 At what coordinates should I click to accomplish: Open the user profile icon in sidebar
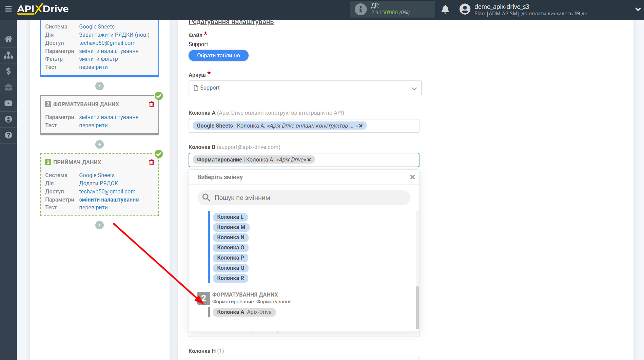[x=8, y=119]
